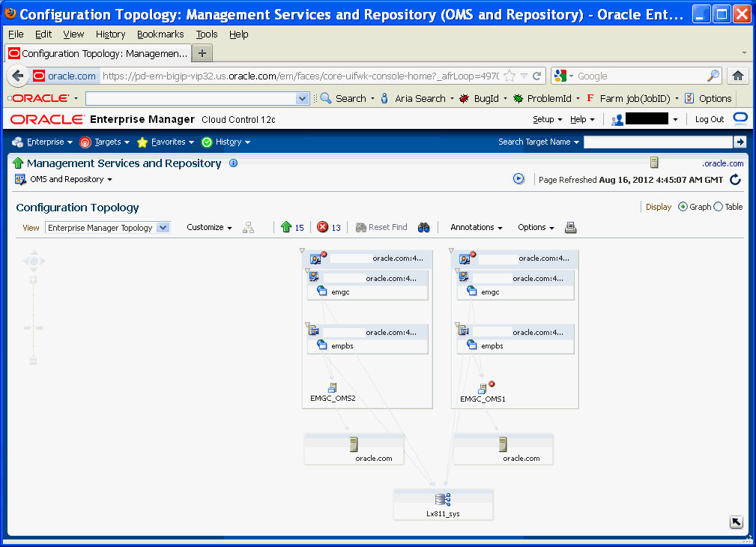Open the Help menu in header
This screenshot has width=756, height=547.
[x=582, y=119]
